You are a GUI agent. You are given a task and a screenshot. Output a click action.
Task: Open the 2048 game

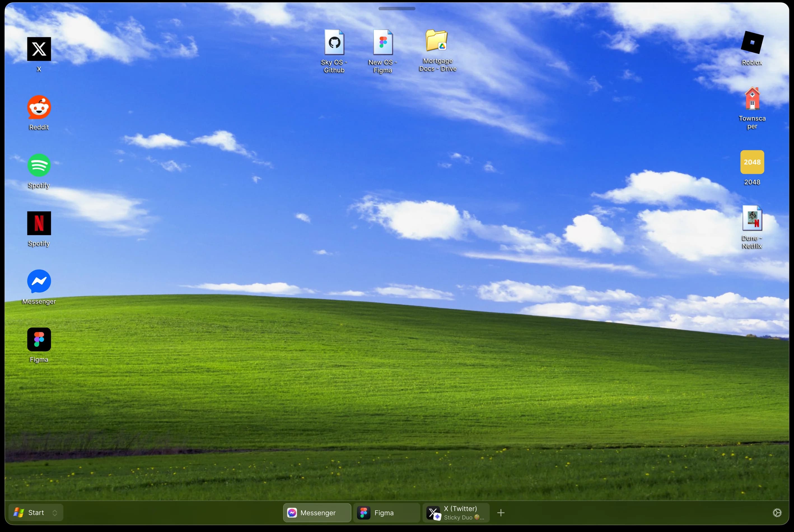(x=752, y=162)
